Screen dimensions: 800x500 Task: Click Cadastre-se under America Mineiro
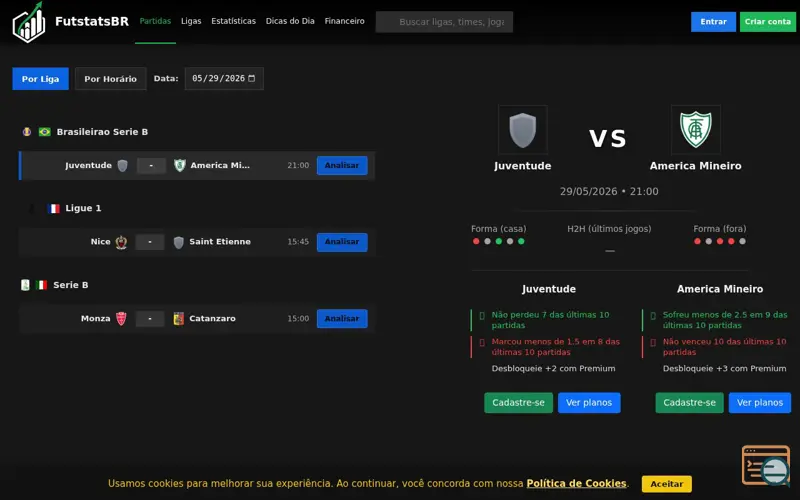pos(689,403)
